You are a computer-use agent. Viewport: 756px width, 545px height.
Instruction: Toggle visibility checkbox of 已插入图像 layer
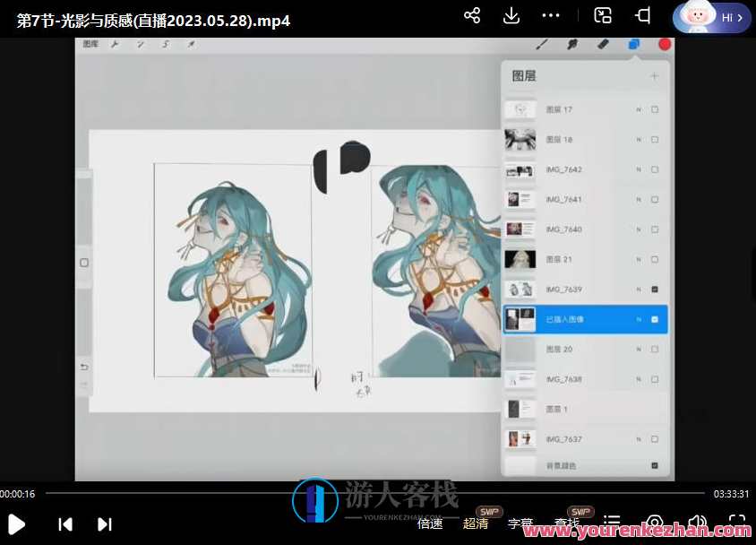[654, 318]
